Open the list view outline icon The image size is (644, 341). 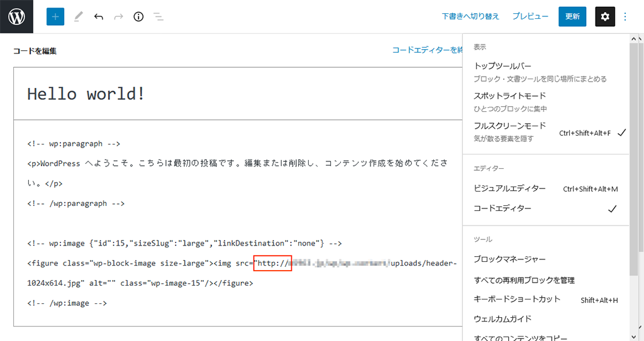(x=158, y=16)
